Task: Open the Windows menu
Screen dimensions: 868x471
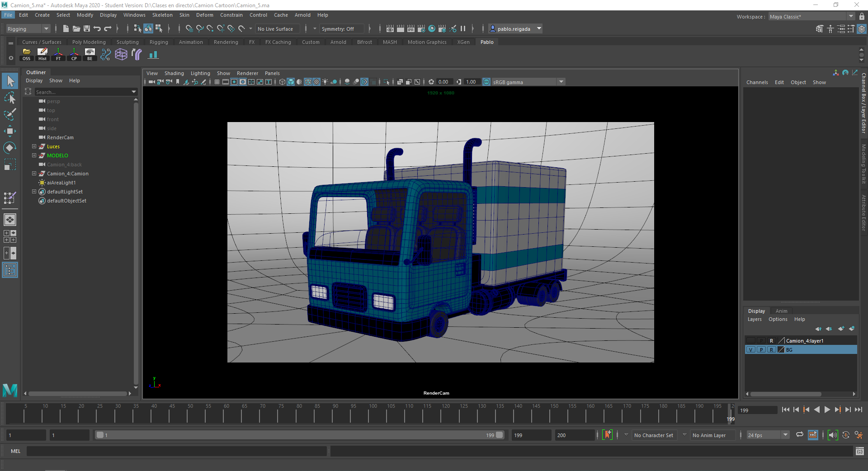Action: [134, 15]
